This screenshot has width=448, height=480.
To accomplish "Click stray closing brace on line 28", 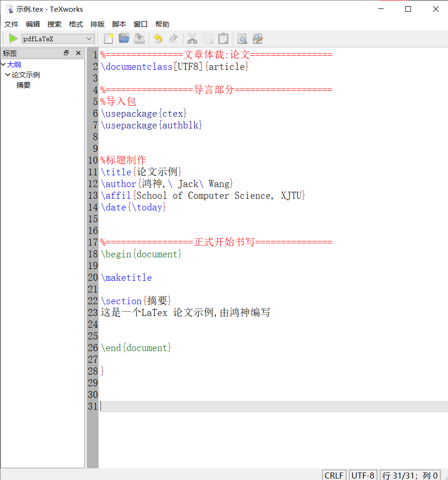I will click(102, 371).
